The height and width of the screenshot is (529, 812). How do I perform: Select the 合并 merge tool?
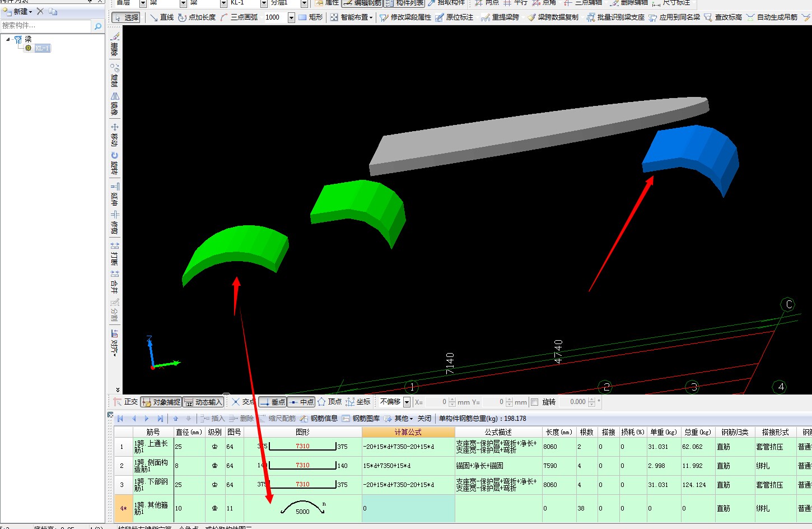pyautogui.click(x=114, y=282)
